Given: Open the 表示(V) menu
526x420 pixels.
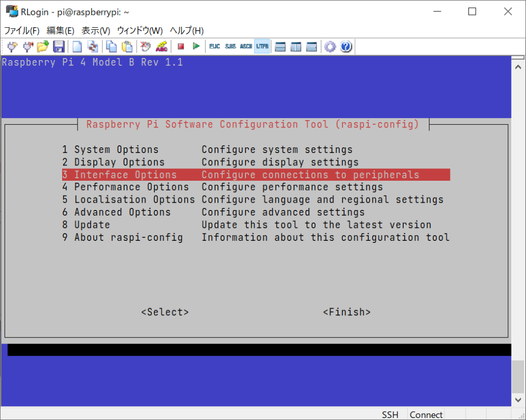Looking at the screenshot, I should 96,30.
